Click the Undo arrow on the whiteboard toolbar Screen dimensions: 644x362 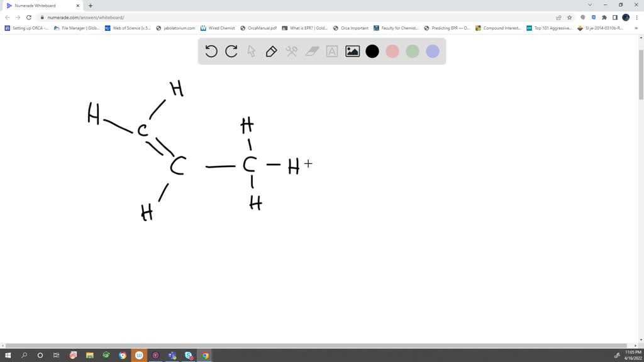click(x=211, y=52)
